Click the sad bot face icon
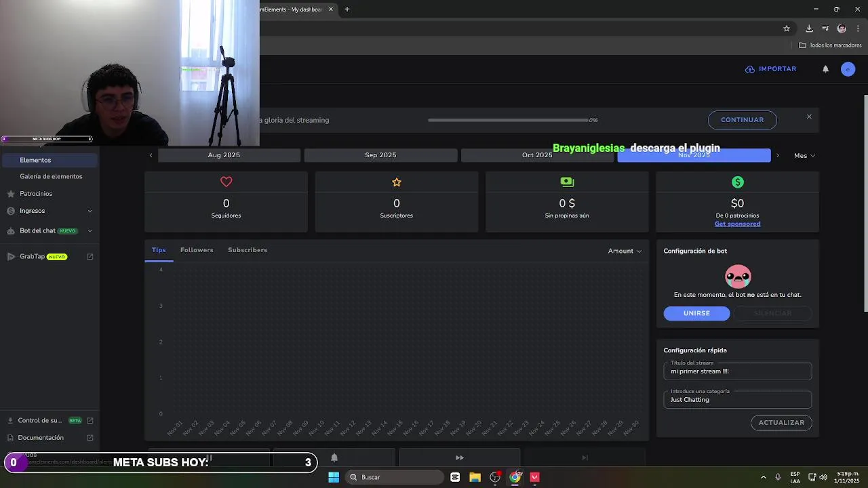The height and width of the screenshot is (488, 868). click(738, 276)
